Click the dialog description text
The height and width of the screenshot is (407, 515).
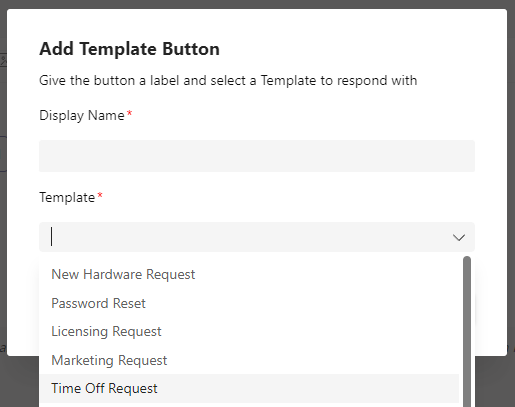(228, 81)
